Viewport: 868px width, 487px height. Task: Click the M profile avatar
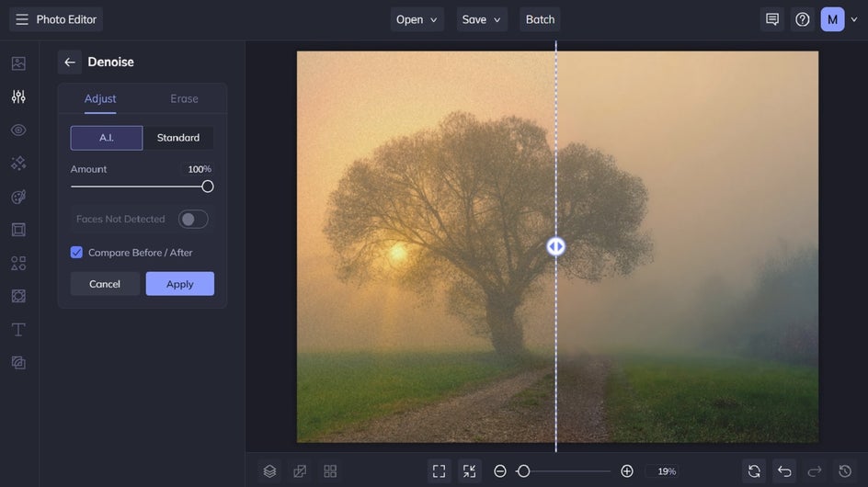(x=832, y=19)
